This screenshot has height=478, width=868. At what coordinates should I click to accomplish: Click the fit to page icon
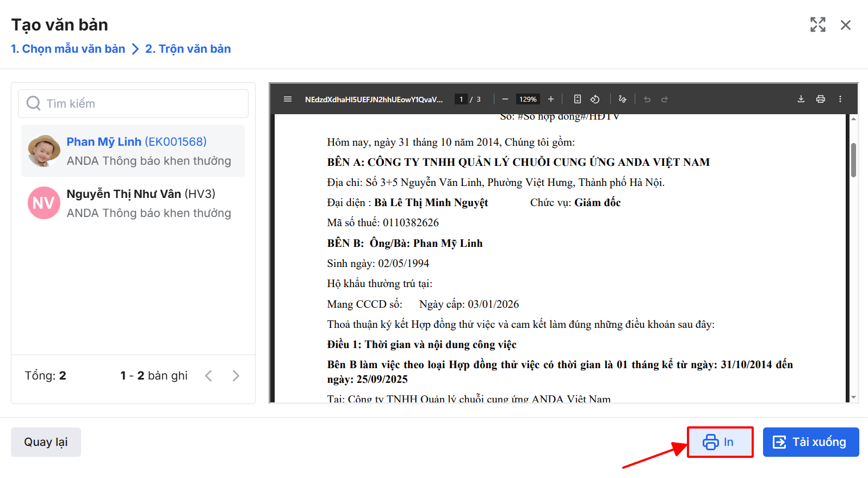(577, 99)
